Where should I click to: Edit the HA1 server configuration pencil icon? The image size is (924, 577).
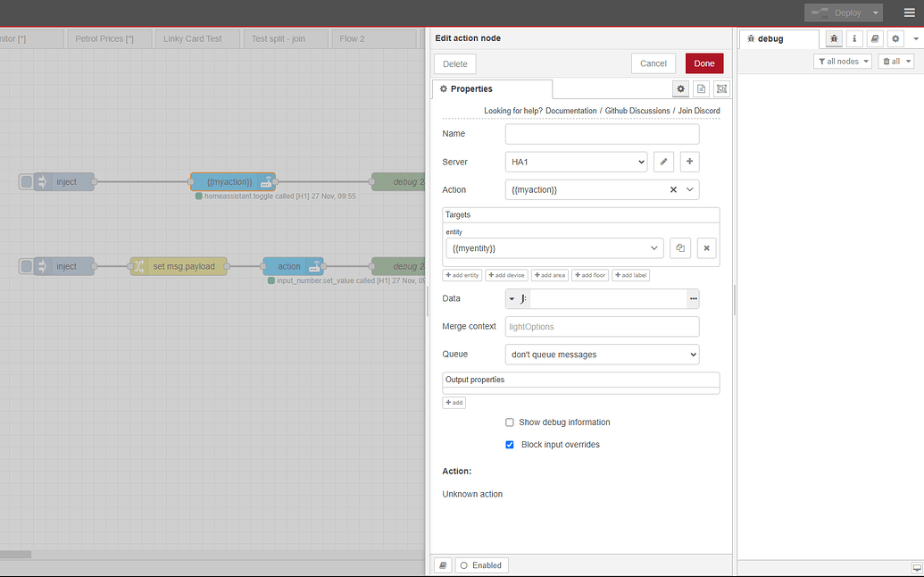(663, 162)
